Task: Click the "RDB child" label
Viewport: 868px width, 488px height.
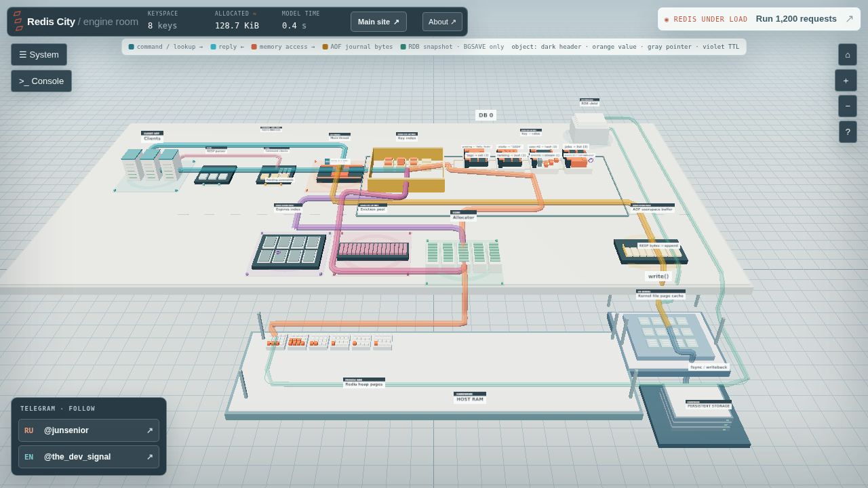Action: coord(589,104)
